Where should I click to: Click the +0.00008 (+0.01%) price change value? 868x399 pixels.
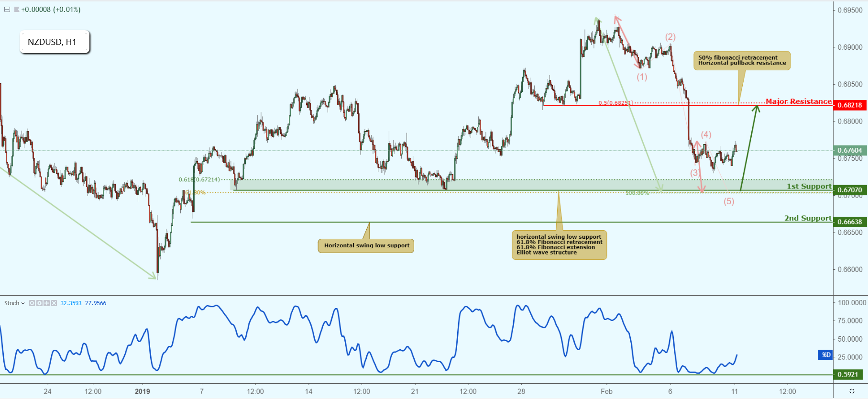click(51, 10)
